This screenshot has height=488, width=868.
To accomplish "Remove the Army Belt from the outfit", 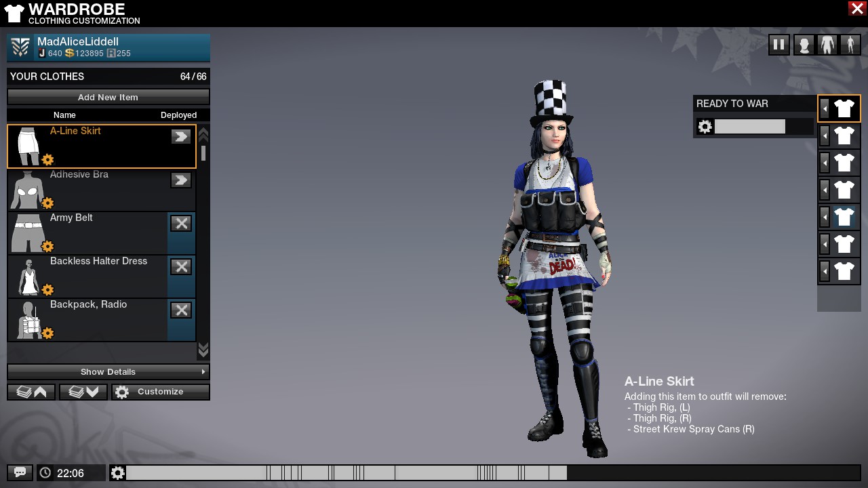I will coord(180,224).
